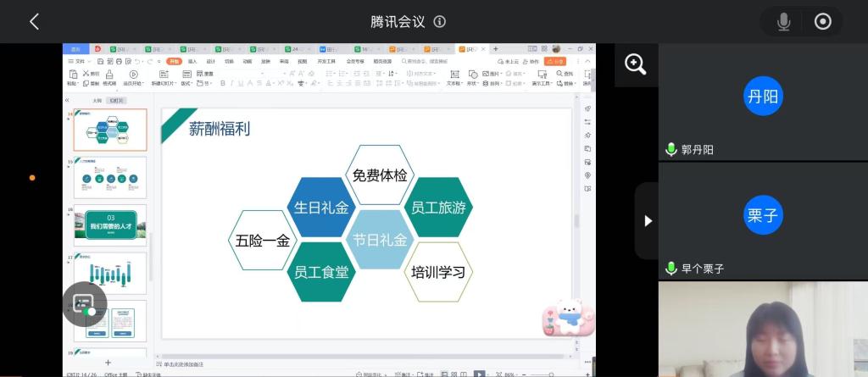Click the record circle icon in top bar

coord(822,22)
